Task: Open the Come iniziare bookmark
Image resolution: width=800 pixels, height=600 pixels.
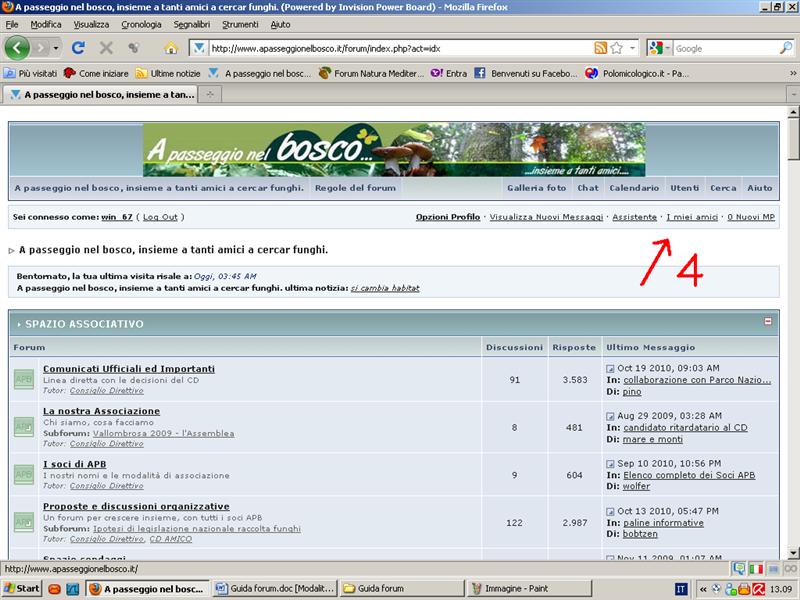Action: coord(96,73)
